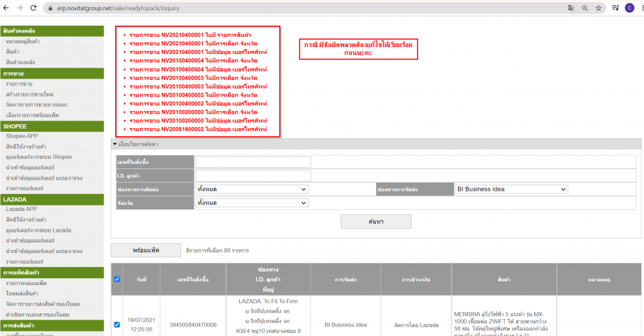Viewport: 644px width, 336px height.
Task: Open Chrome's three-dot menu
Action: [x=641, y=8]
